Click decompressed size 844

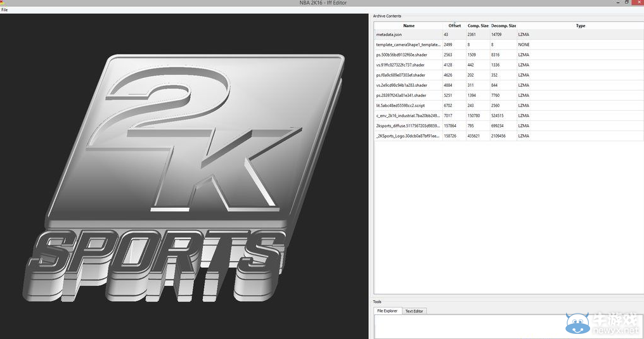494,86
